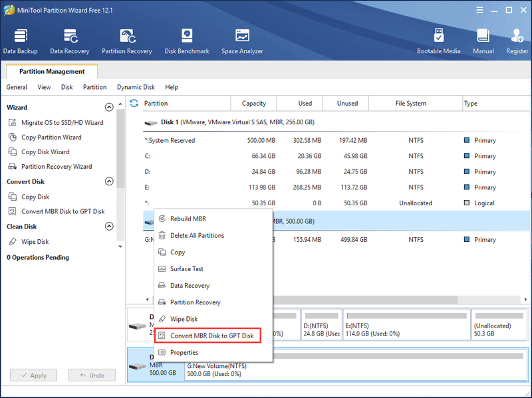Open the View menu
532x398 pixels.
point(44,87)
